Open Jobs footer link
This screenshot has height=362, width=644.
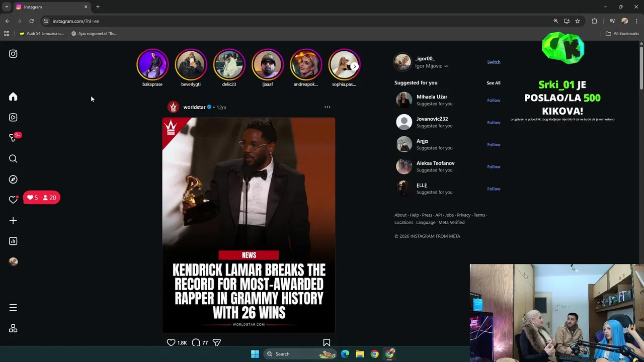click(449, 215)
